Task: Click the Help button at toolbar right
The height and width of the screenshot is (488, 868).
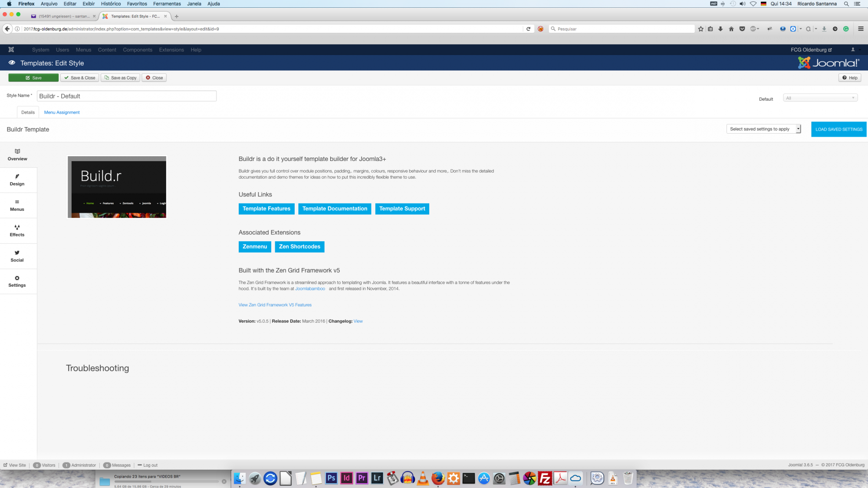Action: coord(850,78)
